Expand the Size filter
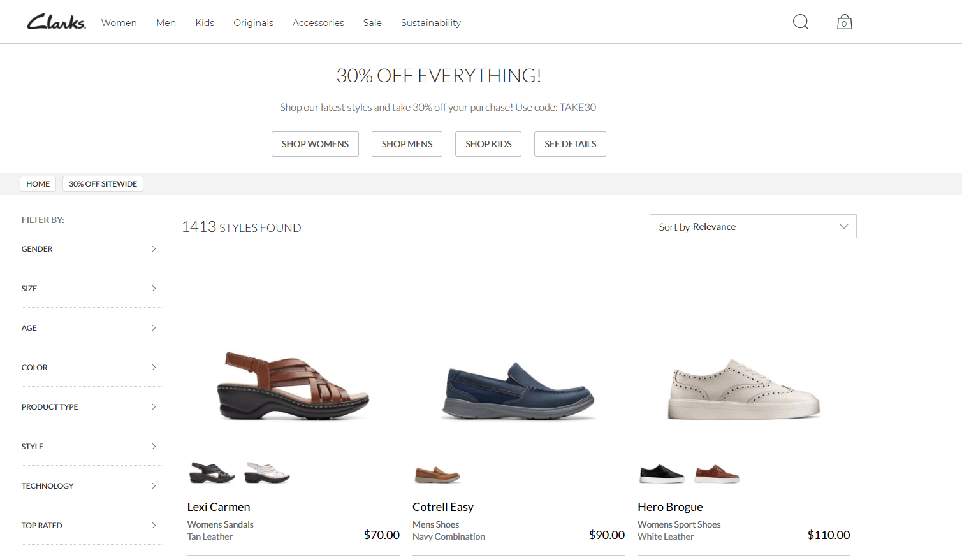962x560 pixels. [x=92, y=289]
